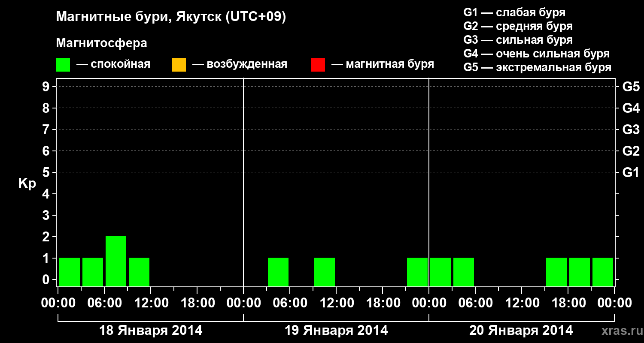Click the 'G2 — средняя буря' legend line

coord(518,26)
